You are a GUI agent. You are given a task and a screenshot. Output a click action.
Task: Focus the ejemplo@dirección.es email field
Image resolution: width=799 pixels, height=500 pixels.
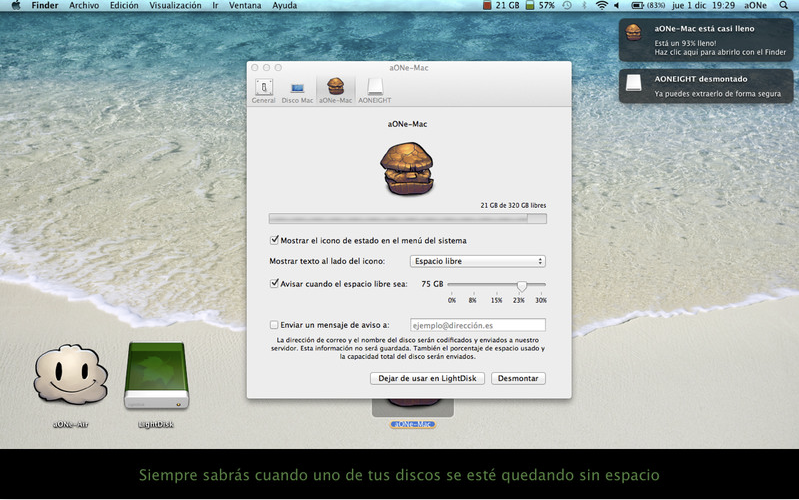[x=477, y=325]
